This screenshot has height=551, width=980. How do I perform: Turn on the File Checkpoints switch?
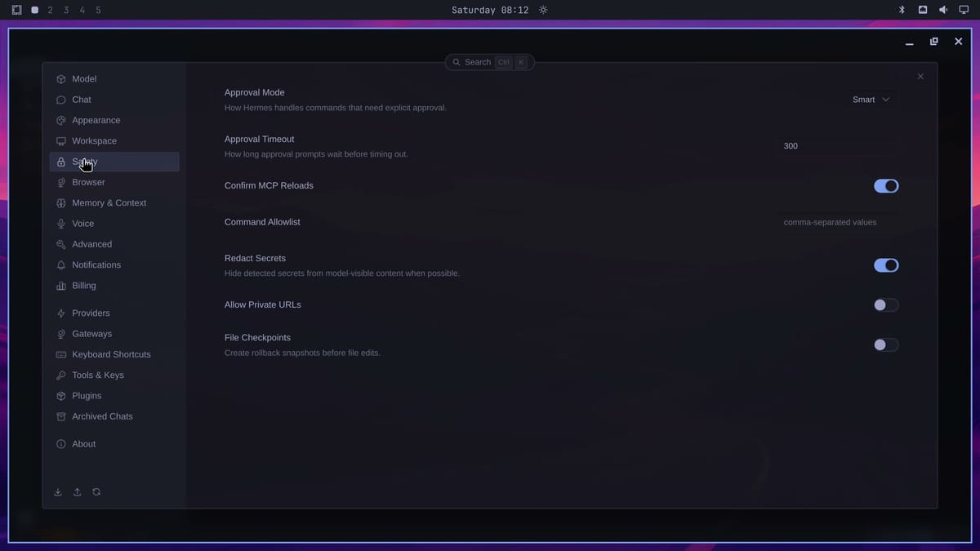click(886, 345)
